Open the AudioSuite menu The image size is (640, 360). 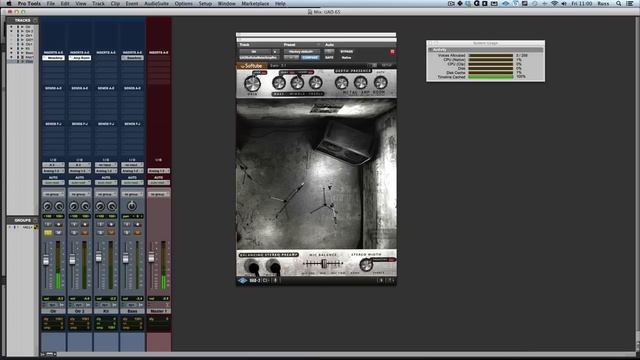[156, 3]
